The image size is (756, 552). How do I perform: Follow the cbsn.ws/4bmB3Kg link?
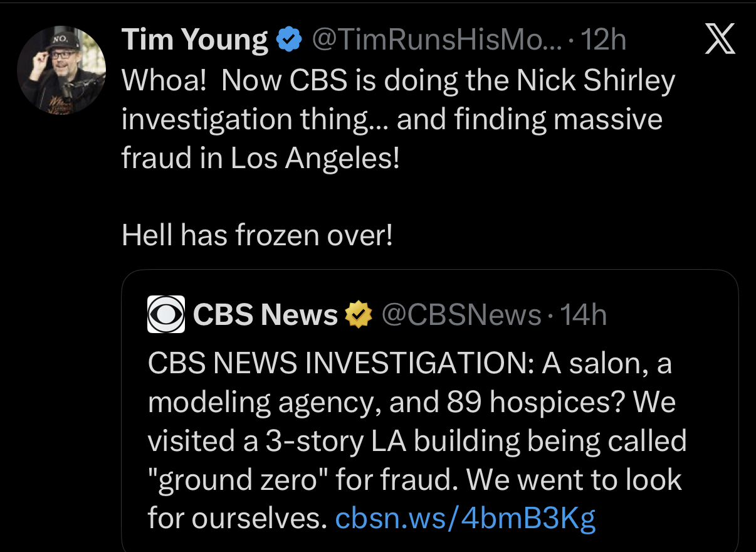pyautogui.click(x=465, y=518)
